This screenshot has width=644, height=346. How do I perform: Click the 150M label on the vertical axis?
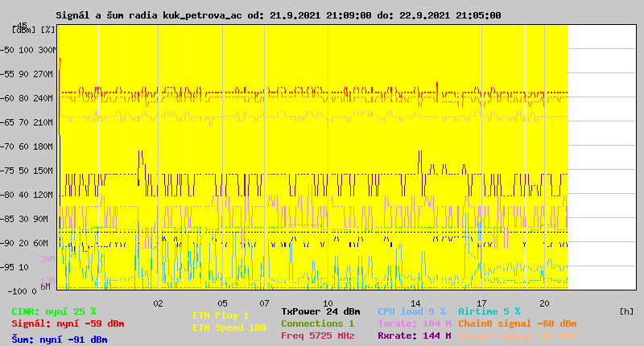click(x=44, y=171)
